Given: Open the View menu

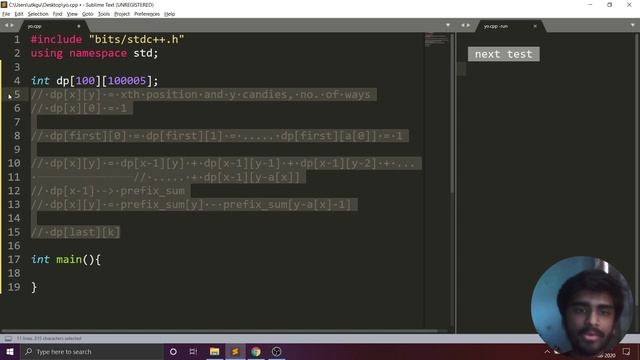Looking at the screenshot, I should click(x=72, y=14).
